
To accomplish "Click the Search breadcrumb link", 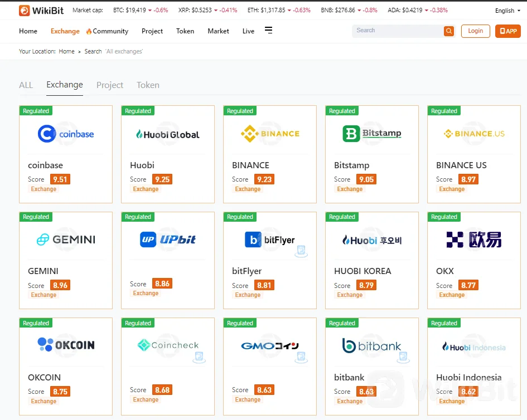I will [93, 51].
